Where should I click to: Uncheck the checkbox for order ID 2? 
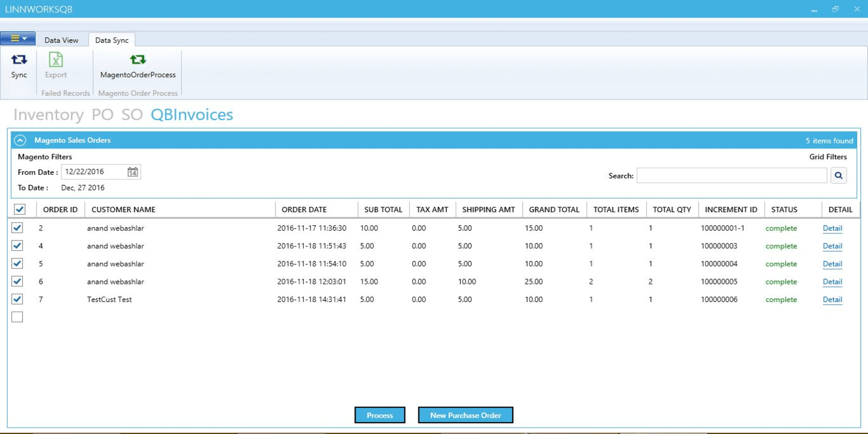[x=17, y=228]
